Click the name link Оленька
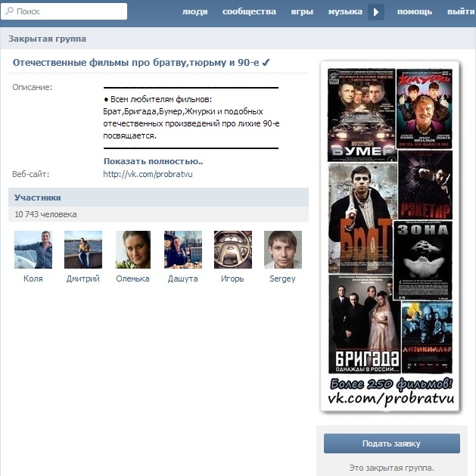476x476 pixels. pyautogui.click(x=132, y=278)
